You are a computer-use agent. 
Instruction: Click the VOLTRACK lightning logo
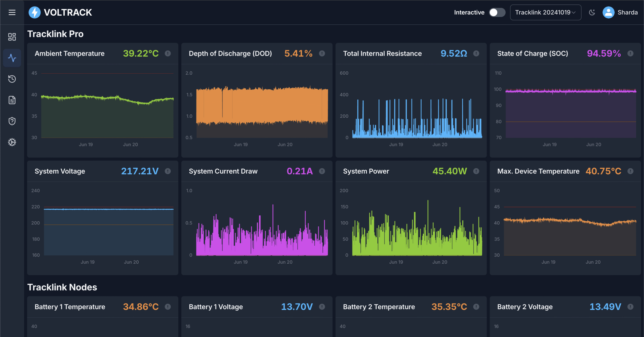pos(34,12)
